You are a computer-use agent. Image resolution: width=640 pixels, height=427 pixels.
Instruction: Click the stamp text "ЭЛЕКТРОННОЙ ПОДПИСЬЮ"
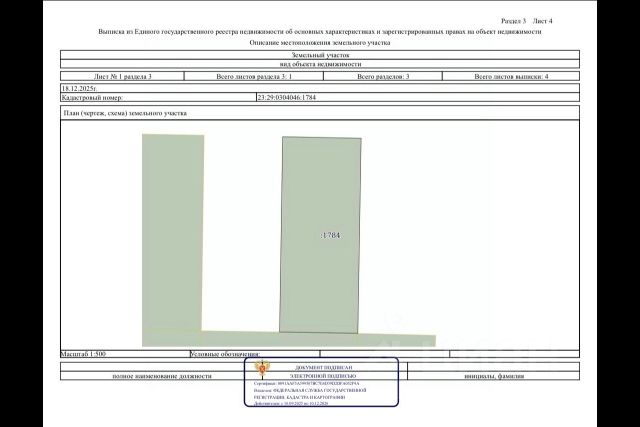[x=323, y=376]
